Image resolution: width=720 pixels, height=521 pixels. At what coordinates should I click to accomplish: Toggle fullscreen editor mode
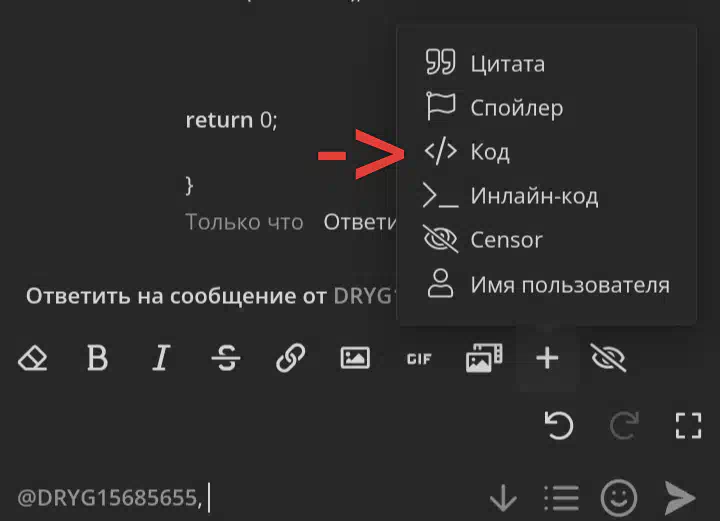click(688, 426)
